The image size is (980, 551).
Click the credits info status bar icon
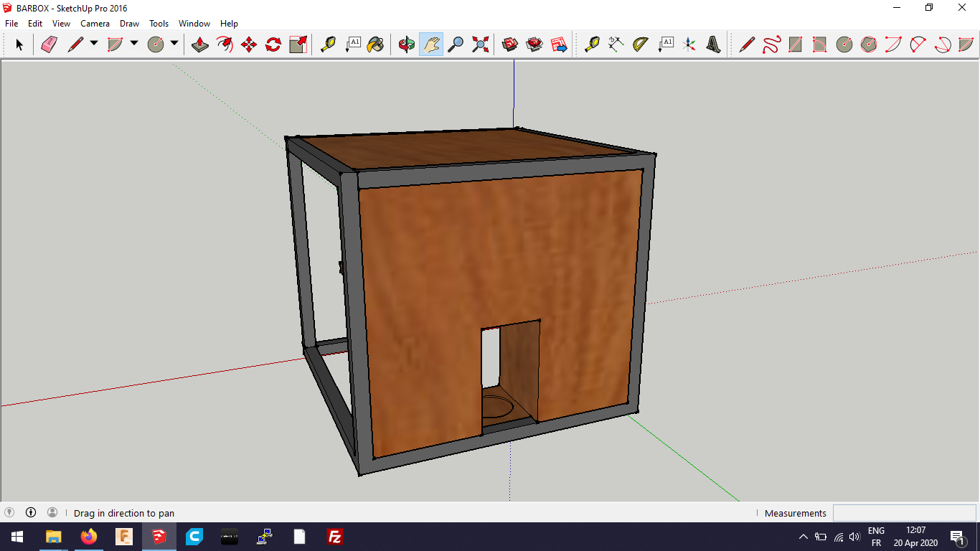click(31, 512)
